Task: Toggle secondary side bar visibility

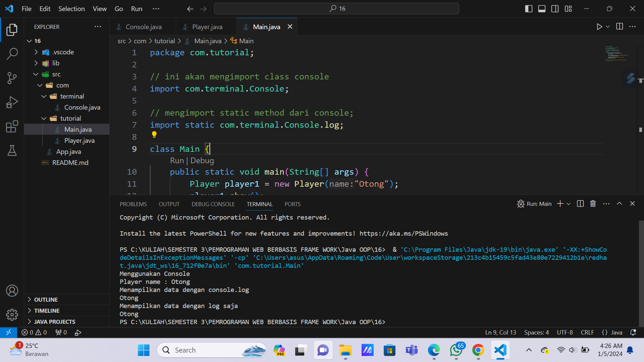Action: [555, 9]
